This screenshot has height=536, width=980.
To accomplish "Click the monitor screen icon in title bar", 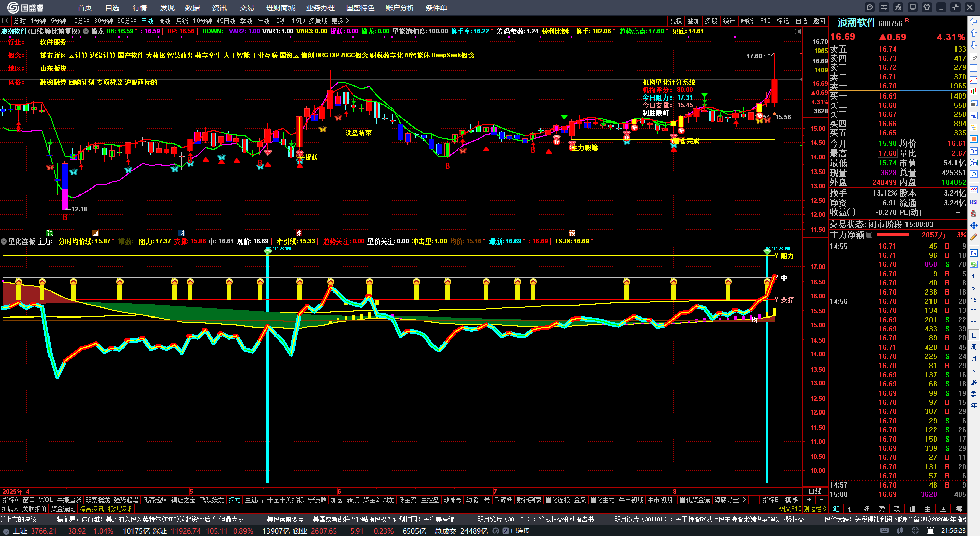I will 913,7.
